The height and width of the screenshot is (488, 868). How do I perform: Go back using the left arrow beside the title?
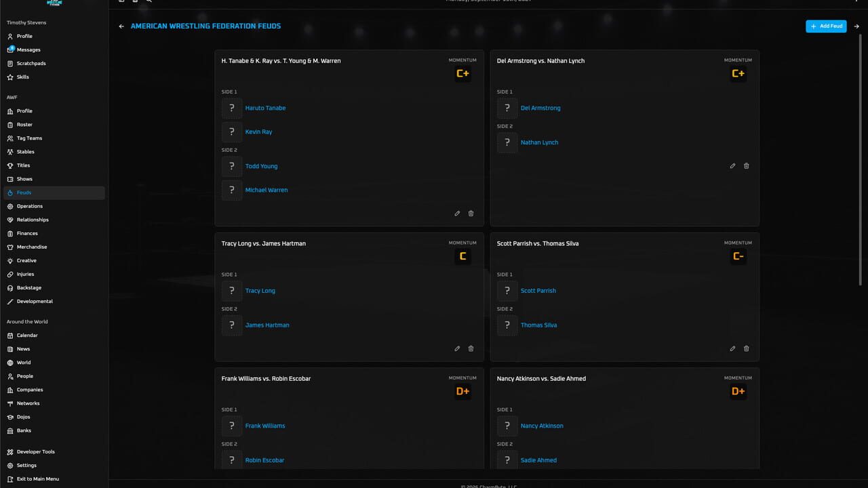coord(121,26)
